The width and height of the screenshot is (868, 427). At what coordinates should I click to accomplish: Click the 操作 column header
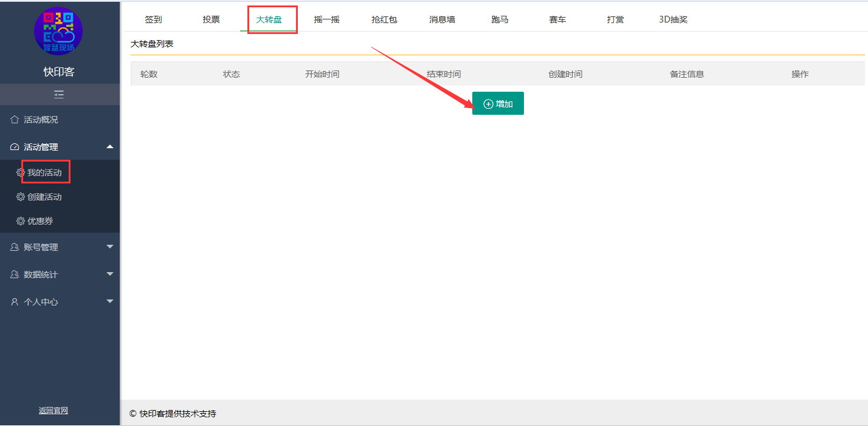[800, 74]
